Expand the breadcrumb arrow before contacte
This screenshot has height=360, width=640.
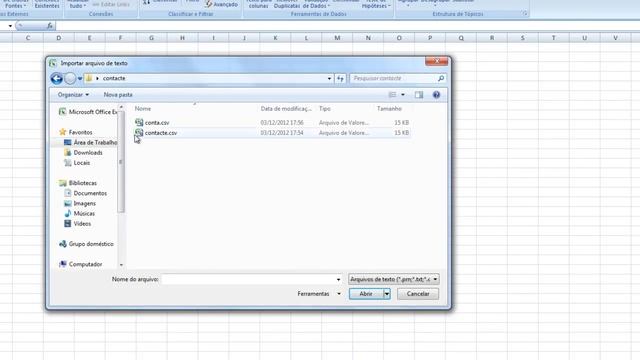coord(98,78)
